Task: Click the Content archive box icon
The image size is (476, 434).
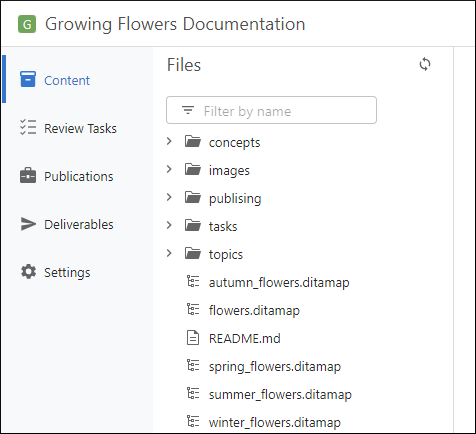Action: [28, 79]
